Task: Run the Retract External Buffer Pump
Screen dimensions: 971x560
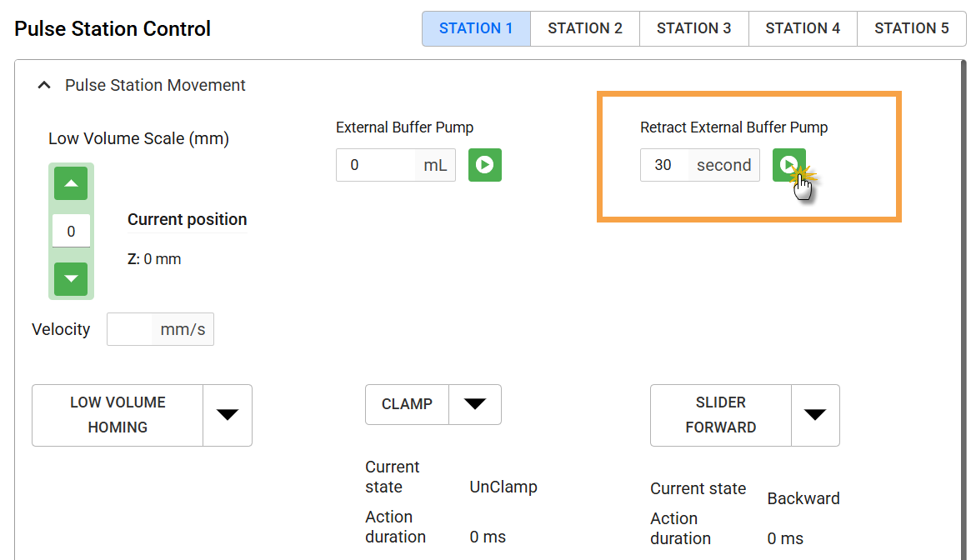Action: [788, 165]
